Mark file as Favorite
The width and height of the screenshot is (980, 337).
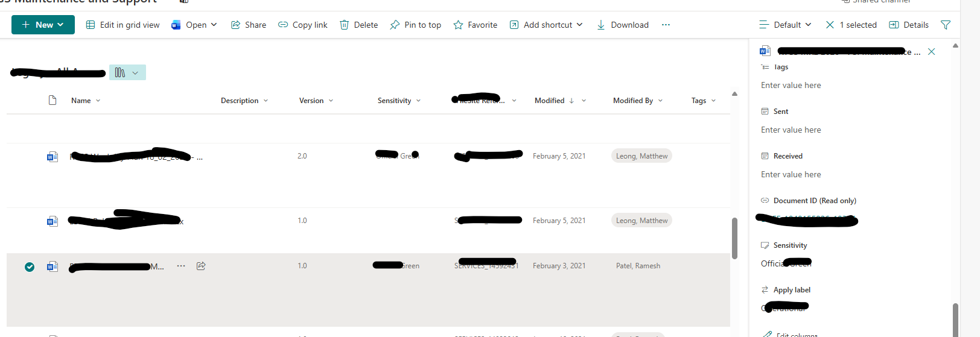(x=475, y=25)
